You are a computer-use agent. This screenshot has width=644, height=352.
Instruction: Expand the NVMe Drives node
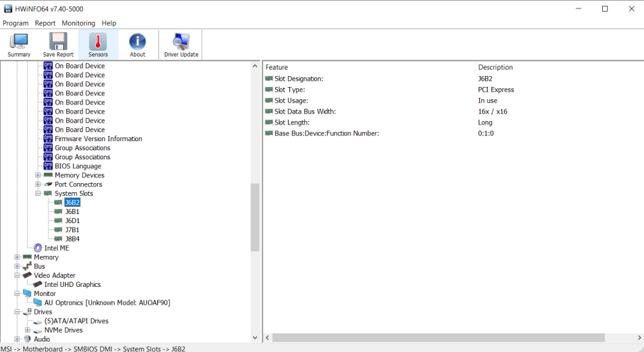pos(28,330)
